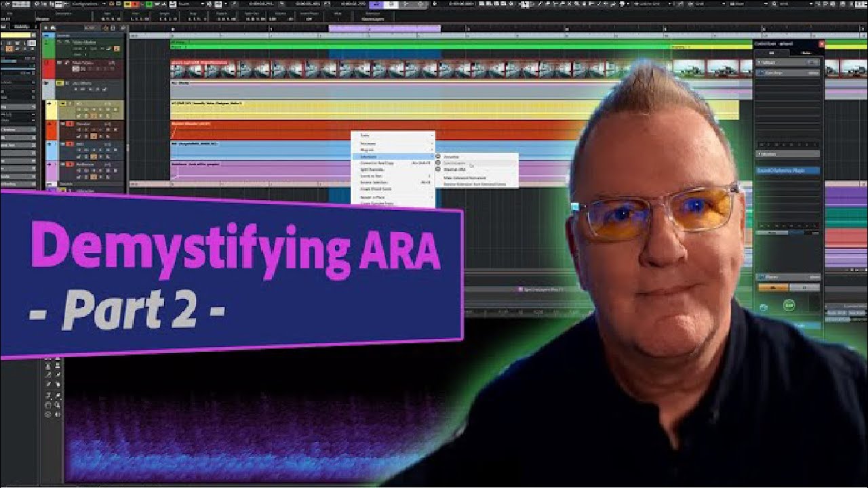868x488 pixels.
Task: Select the highlighted Extensions context menu entry
Action: point(393,157)
